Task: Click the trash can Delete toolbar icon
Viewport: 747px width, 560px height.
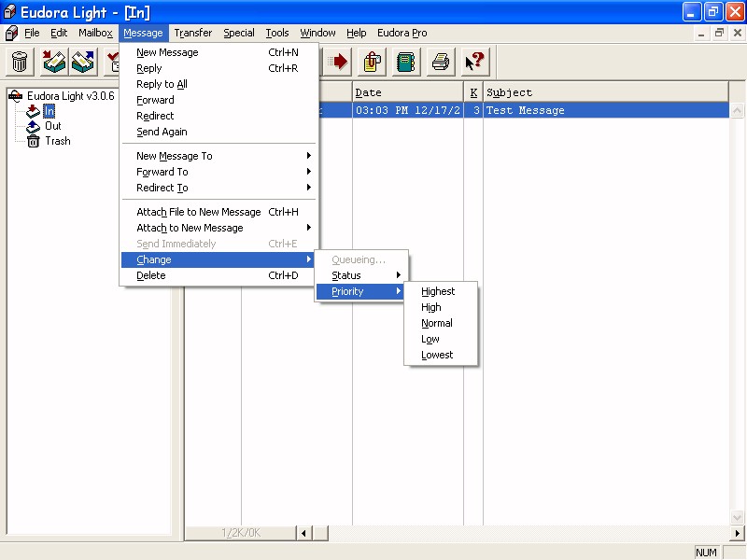Action: (20, 62)
